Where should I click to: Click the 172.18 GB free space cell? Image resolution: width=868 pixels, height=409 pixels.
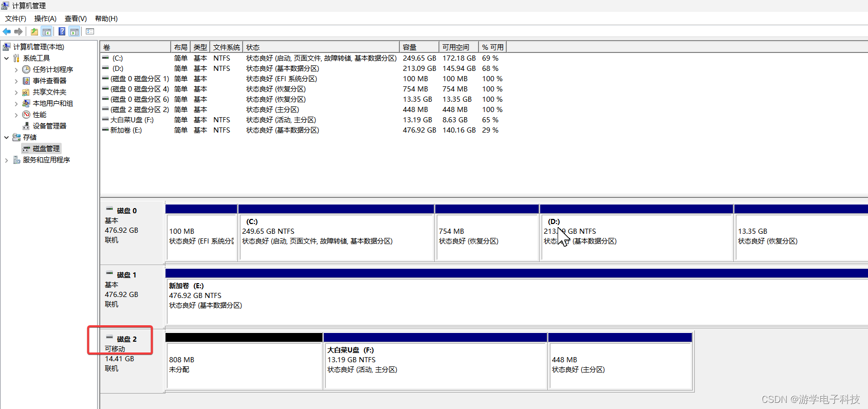tap(459, 58)
